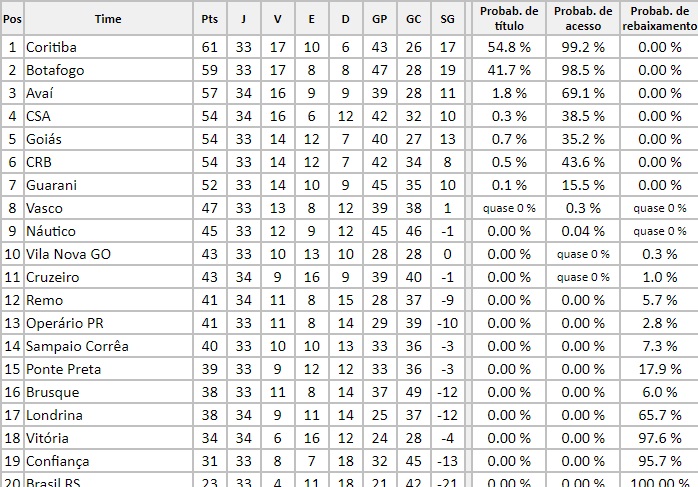698x487 pixels.
Task: Select the Botafogo team row name
Action: pos(54,70)
